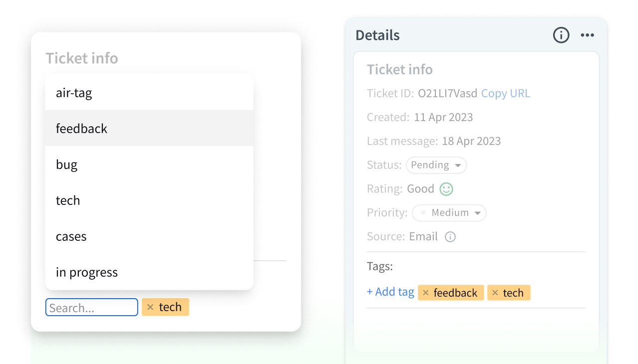Open the three-dot overflow menu in Details panel
The height and width of the screenshot is (364, 638).
point(587,35)
